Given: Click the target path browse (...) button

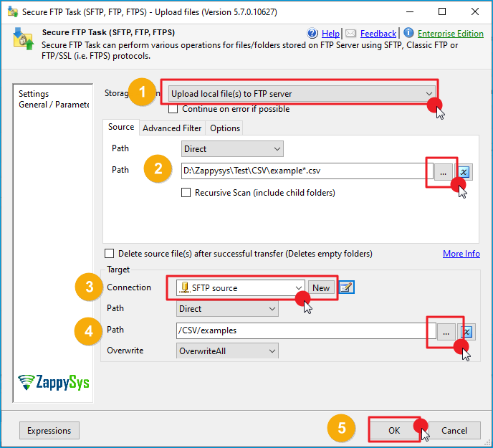Looking at the screenshot, I should point(445,331).
